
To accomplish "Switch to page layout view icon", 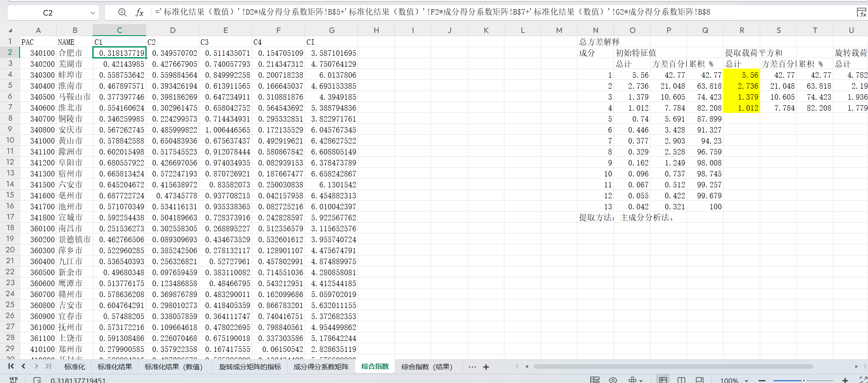I will (681, 380).
